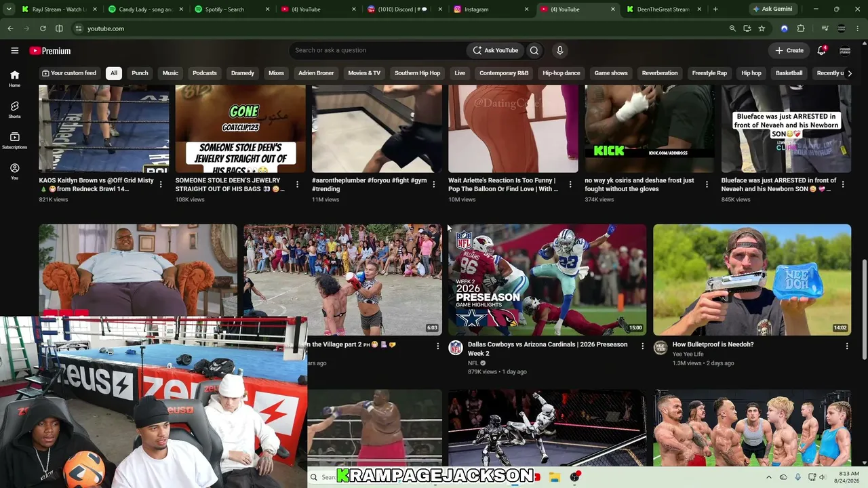Open the Yee Yee Life channel link

tap(688, 354)
